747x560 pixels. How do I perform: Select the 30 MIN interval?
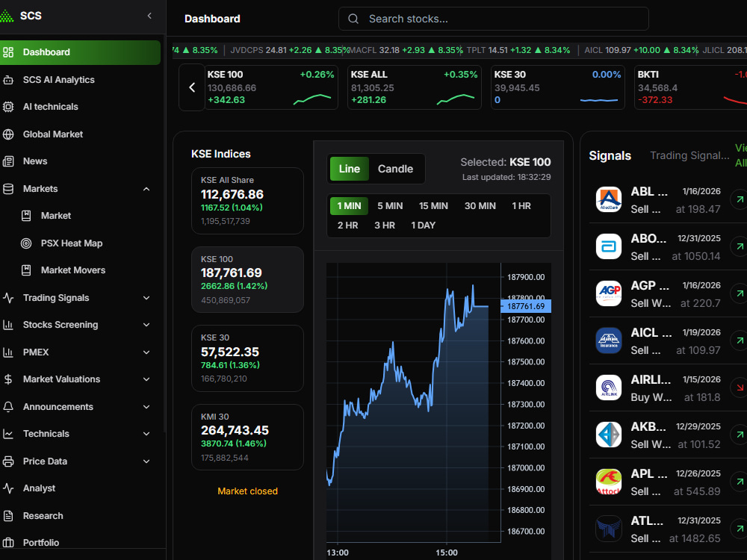480,206
